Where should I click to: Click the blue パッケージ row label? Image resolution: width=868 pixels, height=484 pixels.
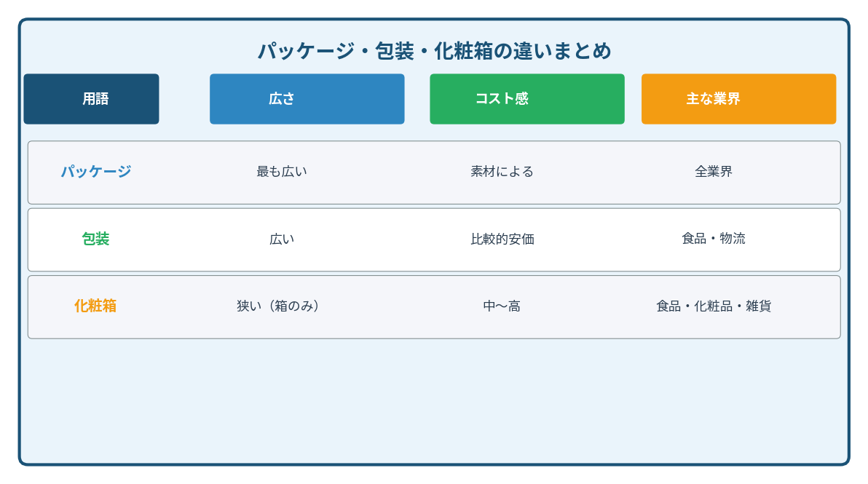pos(95,172)
